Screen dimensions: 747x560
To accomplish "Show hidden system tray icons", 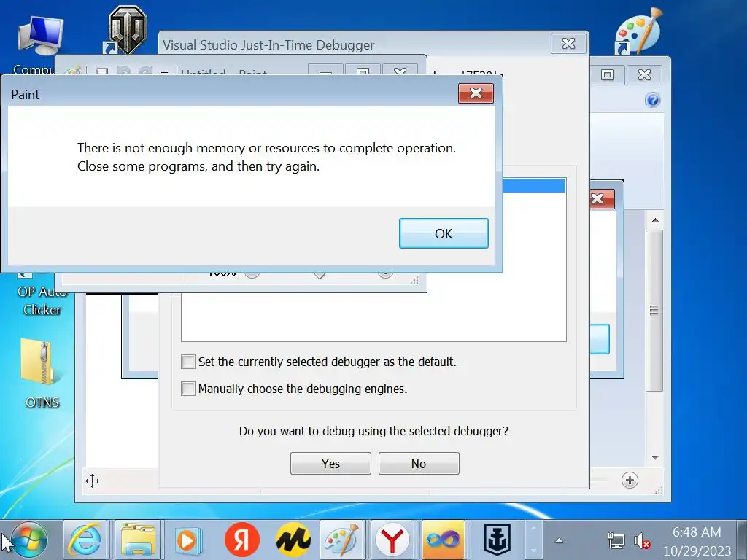I will [x=560, y=540].
